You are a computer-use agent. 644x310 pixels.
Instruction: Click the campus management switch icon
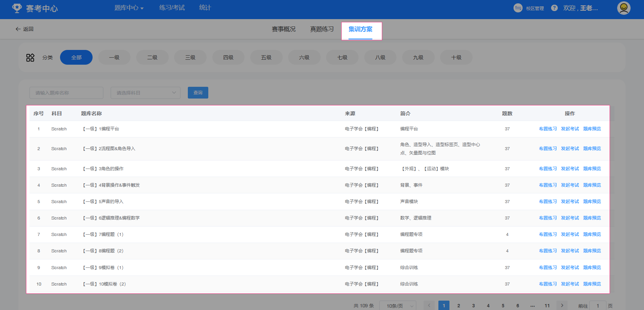[x=518, y=8]
